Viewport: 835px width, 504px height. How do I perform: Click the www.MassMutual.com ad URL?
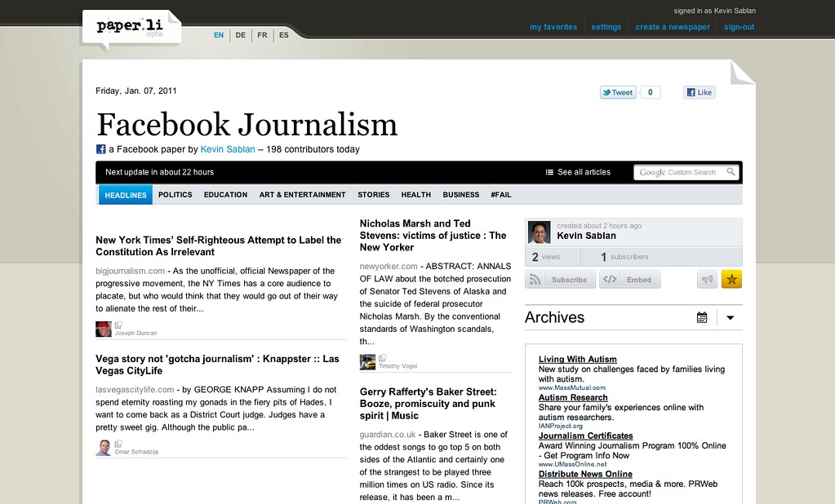[x=572, y=388]
